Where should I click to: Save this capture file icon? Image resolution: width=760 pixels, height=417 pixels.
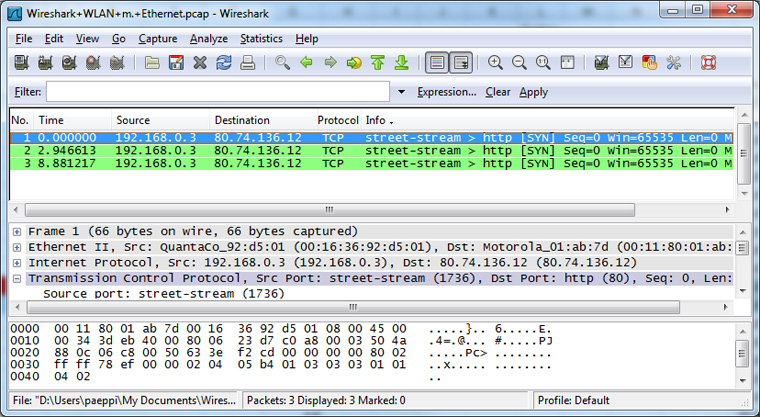coord(176,63)
